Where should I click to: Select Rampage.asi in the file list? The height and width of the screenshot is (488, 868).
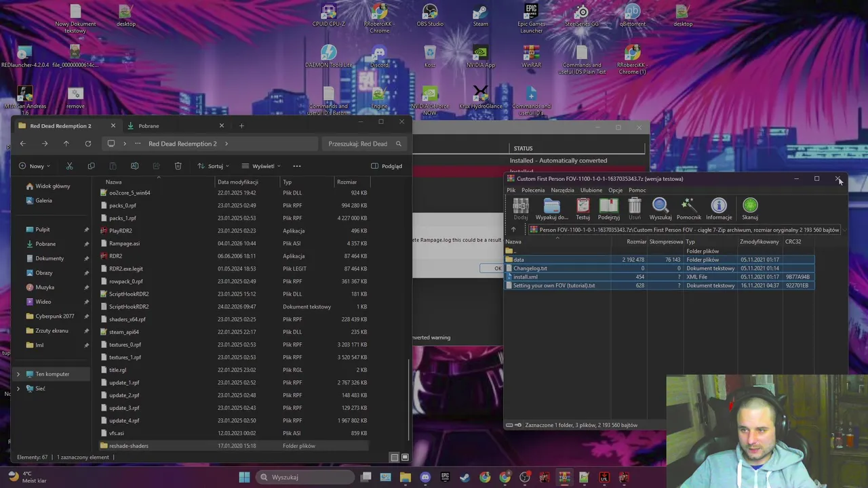[x=233, y=243]
